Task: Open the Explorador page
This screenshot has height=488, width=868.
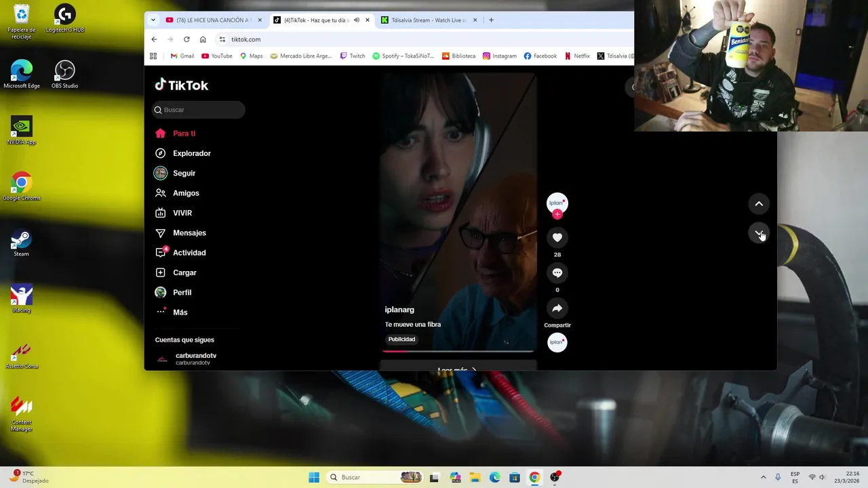Action: [182, 153]
